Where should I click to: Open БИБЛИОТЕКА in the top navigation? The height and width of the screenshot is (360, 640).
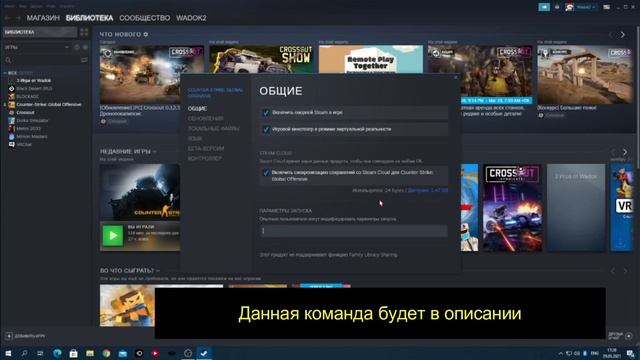(89, 18)
